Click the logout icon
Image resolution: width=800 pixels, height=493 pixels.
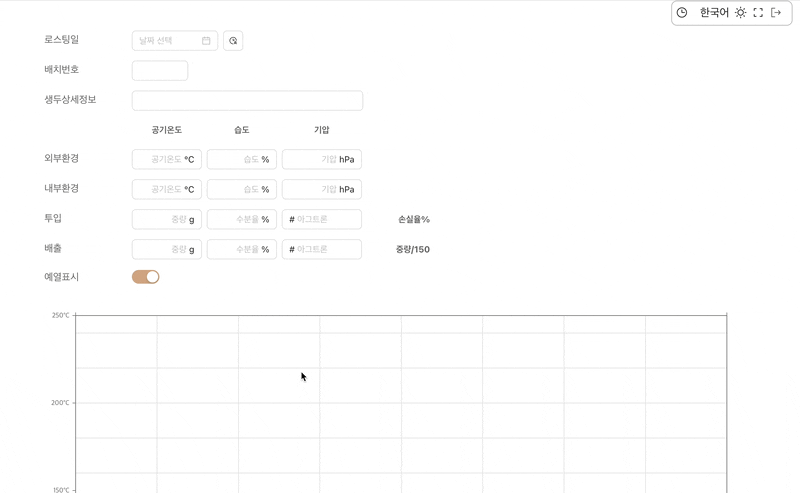click(x=776, y=13)
